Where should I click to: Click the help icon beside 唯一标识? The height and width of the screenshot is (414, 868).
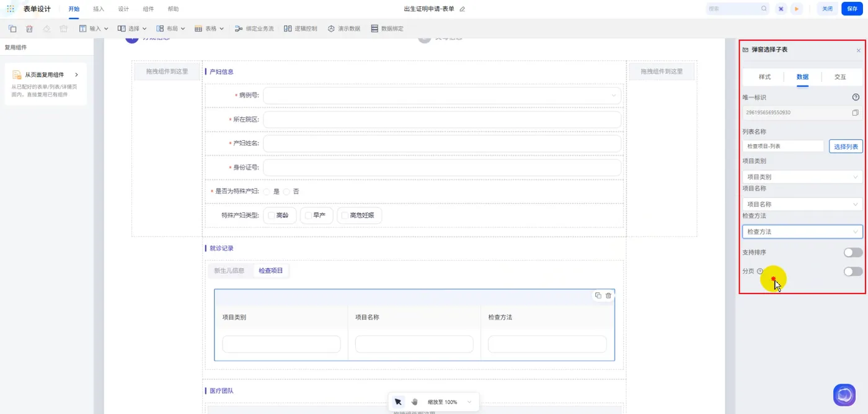pyautogui.click(x=856, y=97)
